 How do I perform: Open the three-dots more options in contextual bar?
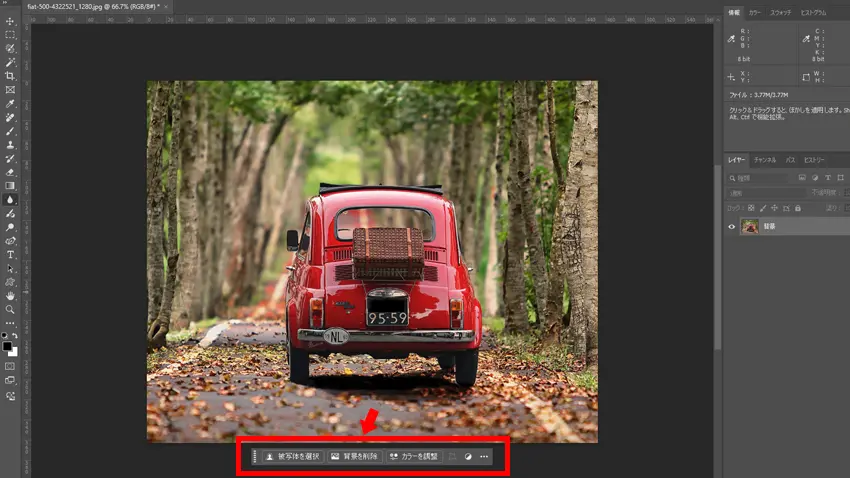point(484,457)
